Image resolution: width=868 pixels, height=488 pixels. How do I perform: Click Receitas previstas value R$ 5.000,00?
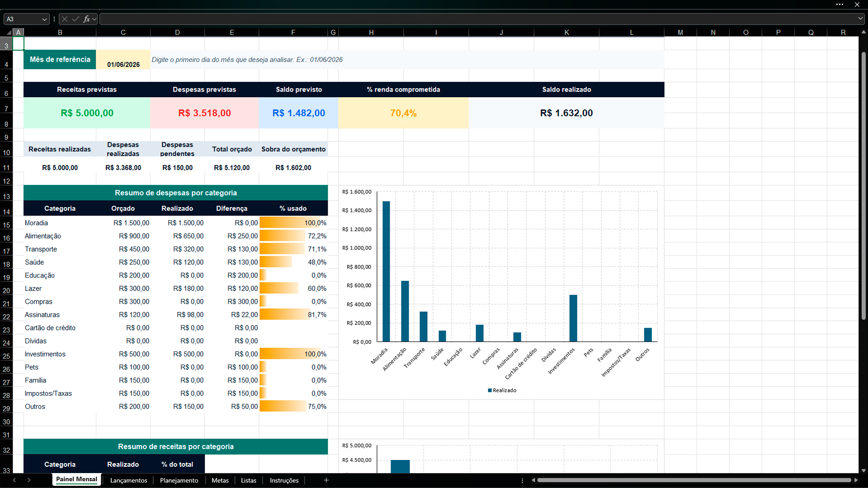pyautogui.click(x=87, y=113)
